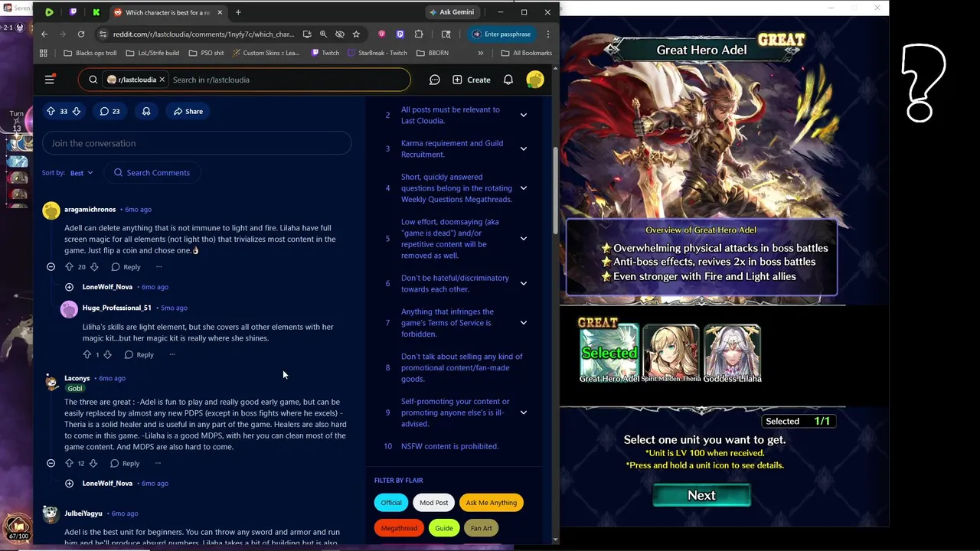Expand LoneWolf_Nova's reply under aragamichronos
The image size is (980, 551).
tap(69, 287)
